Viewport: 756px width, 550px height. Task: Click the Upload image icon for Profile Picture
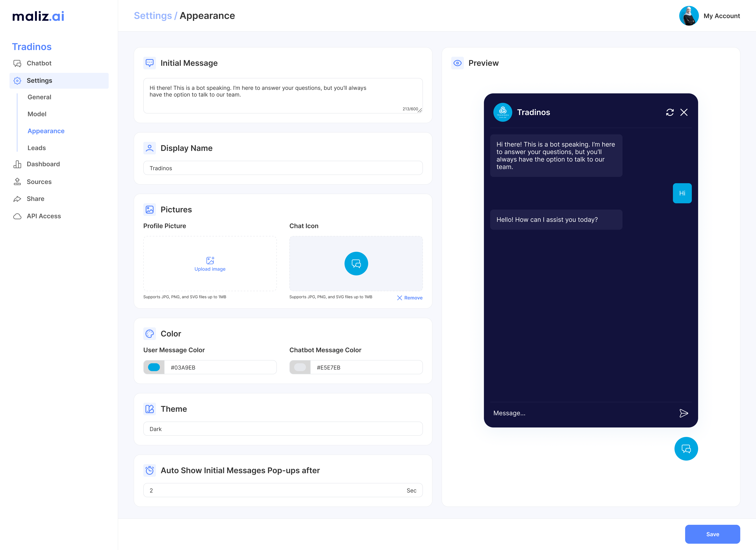[x=210, y=260]
